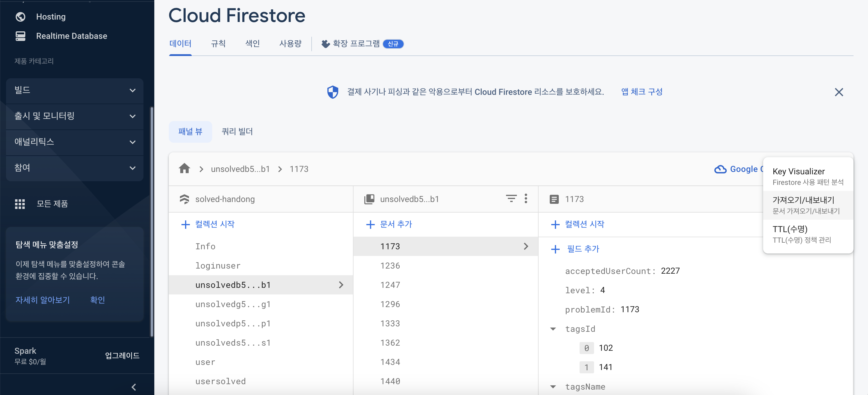868x395 pixels.
Task: Click the Google Cloud icon
Action: click(x=720, y=169)
